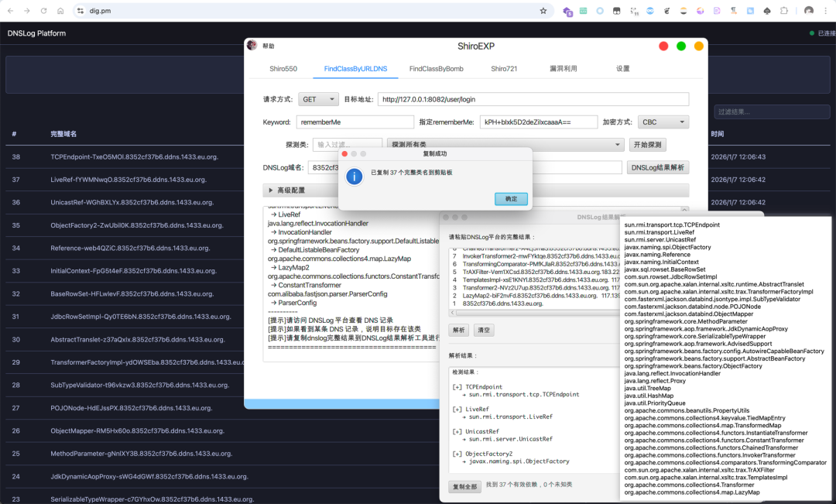Click the 开始探测 button
The height and width of the screenshot is (504, 836).
coord(647,145)
